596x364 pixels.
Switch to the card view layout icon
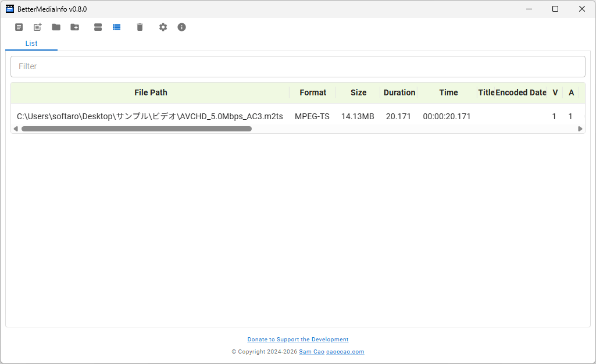point(98,27)
